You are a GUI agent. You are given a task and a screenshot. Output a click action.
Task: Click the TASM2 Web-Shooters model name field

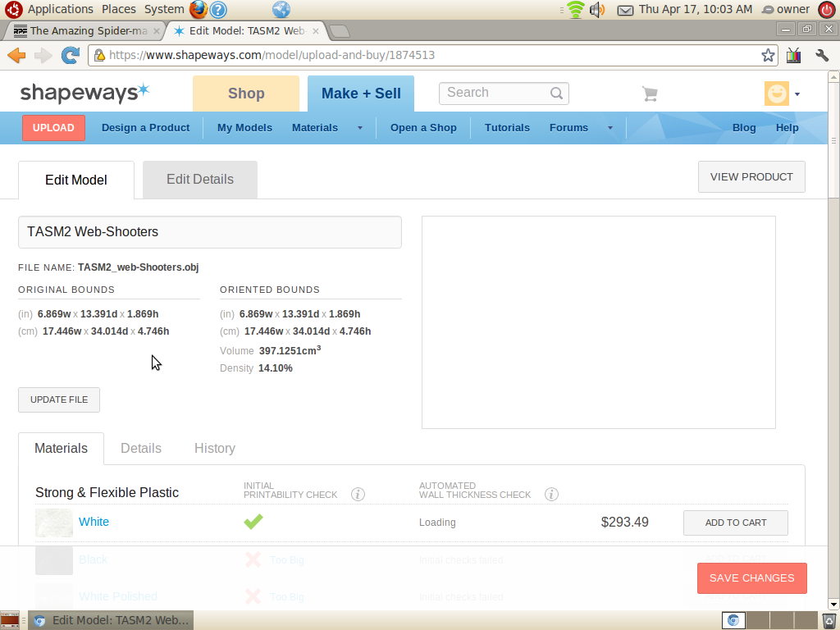click(210, 232)
